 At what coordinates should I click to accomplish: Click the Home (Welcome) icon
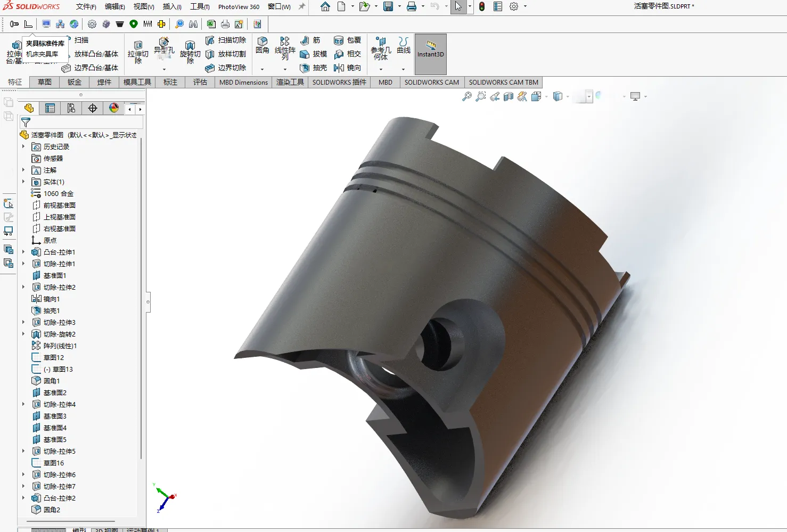(325, 7)
